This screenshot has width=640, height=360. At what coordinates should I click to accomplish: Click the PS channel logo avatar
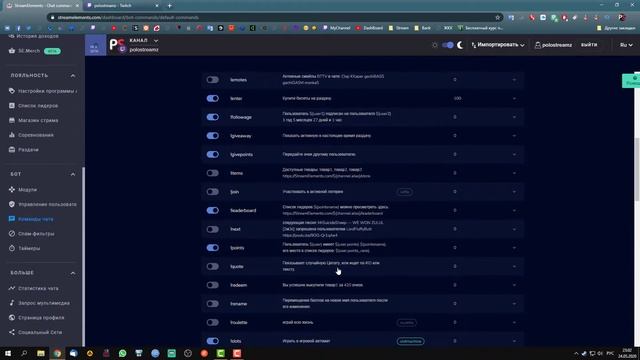click(x=117, y=45)
